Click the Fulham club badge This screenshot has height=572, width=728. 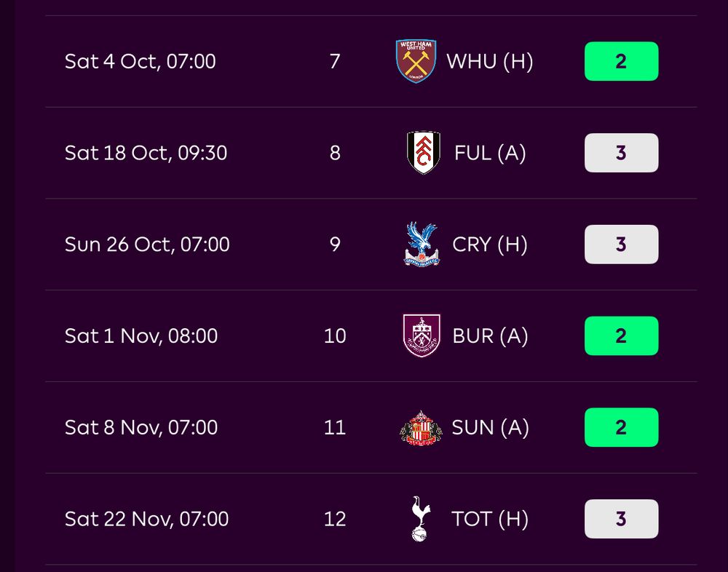423,153
